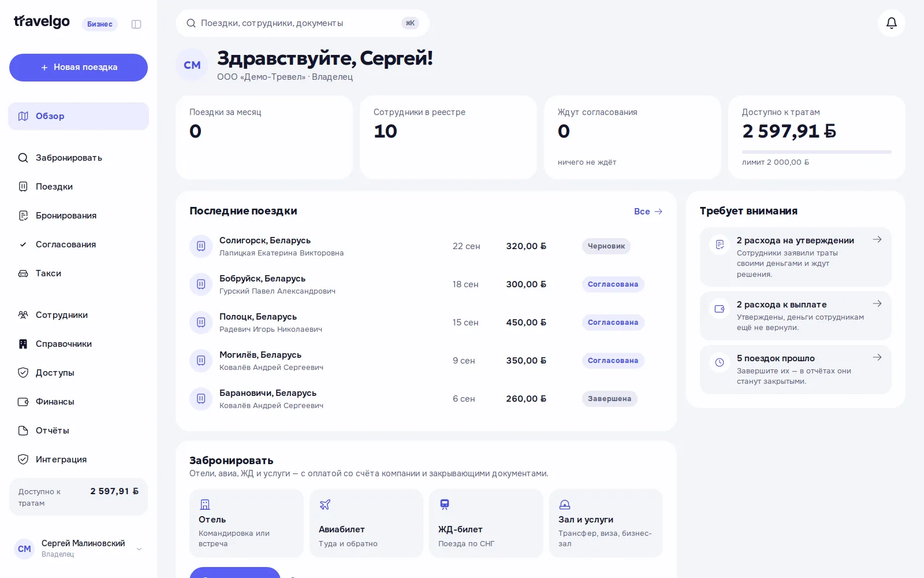Click the Барановичи trip suitcase icon
Screen dimensions: 924x578
coord(201,399)
